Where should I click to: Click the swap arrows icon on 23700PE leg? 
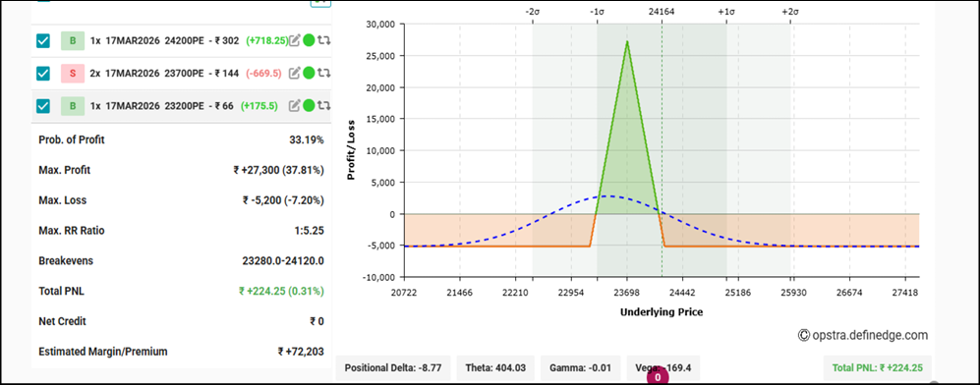pyautogui.click(x=323, y=73)
